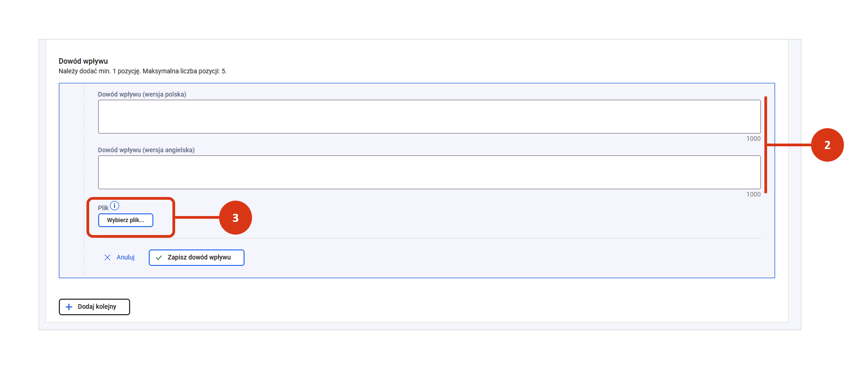
Task: Click the Plik field label
Action: (x=103, y=208)
